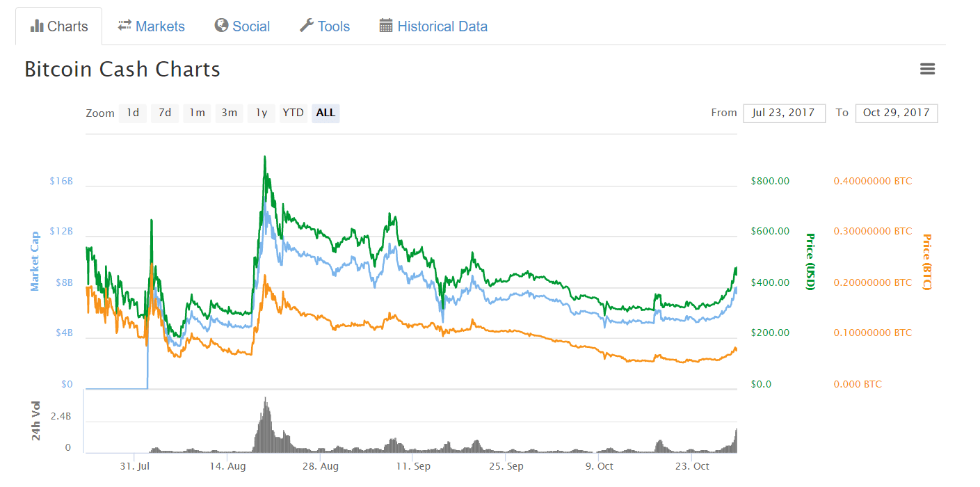The height and width of the screenshot is (487, 980).
Task: Choose the YTD zoom range
Action: pos(293,113)
